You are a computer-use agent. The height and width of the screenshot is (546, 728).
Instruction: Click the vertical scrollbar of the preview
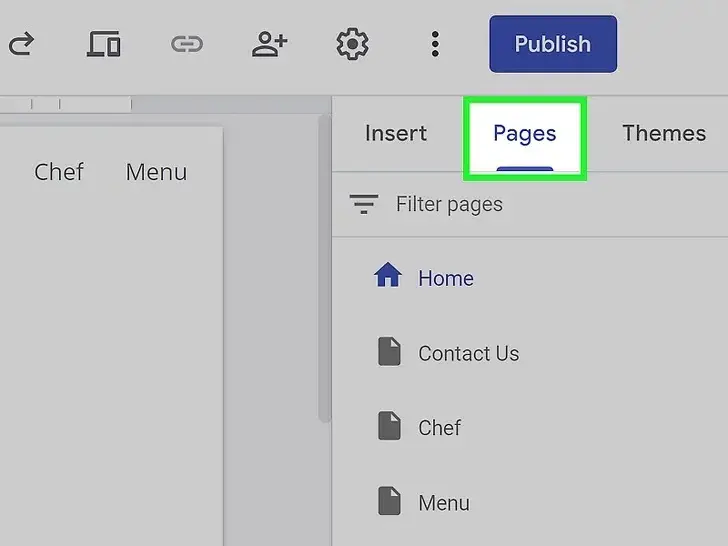point(323,270)
